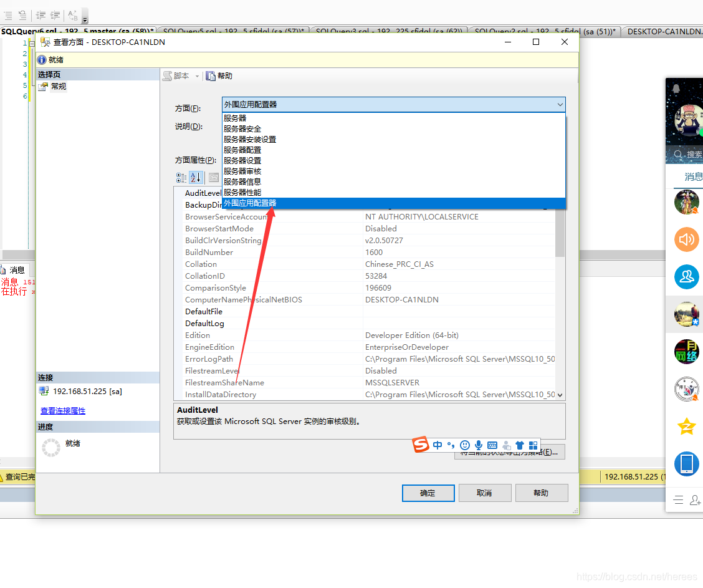This screenshot has width=703, height=588.
Task: Choose 服务器安装设置 from the facet list
Action: coord(393,140)
